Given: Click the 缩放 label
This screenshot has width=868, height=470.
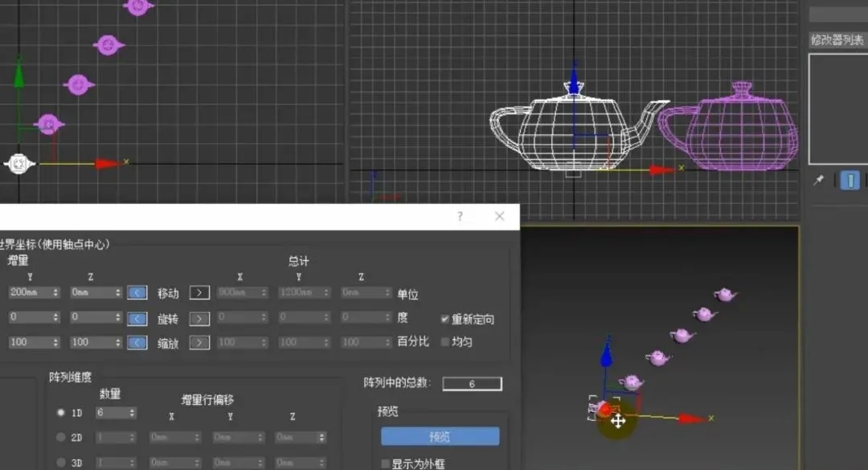Looking at the screenshot, I should tap(168, 343).
